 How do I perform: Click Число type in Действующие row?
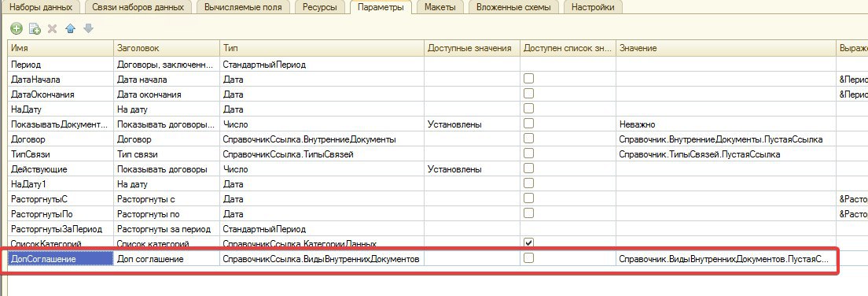coord(322,169)
